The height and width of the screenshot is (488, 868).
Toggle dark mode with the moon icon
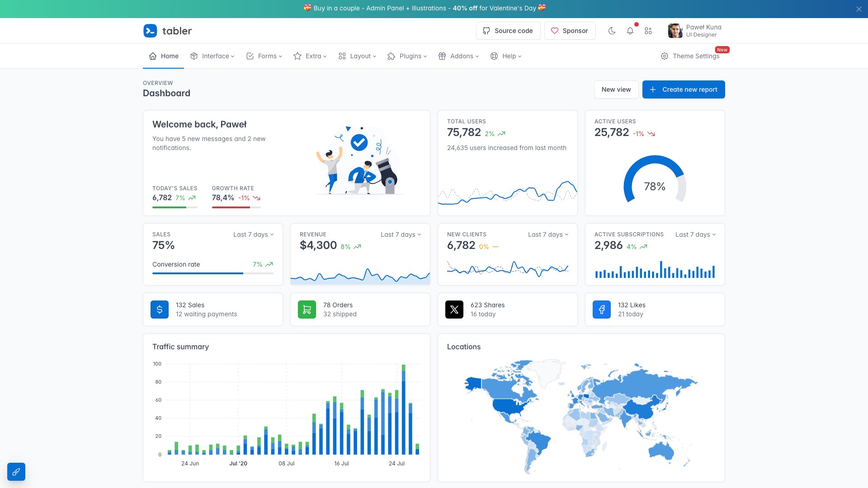pyautogui.click(x=612, y=31)
